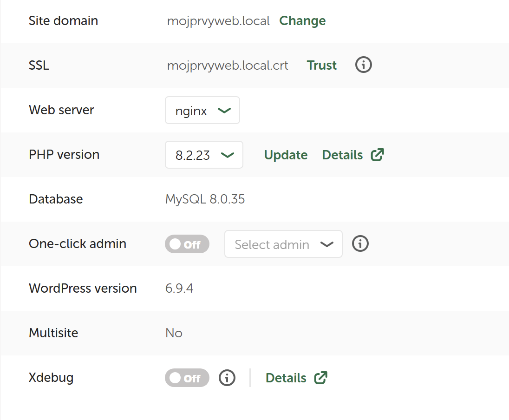Trust the SSL certificate
This screenshot has height=420, width=509.
click(x=322, y=66)
